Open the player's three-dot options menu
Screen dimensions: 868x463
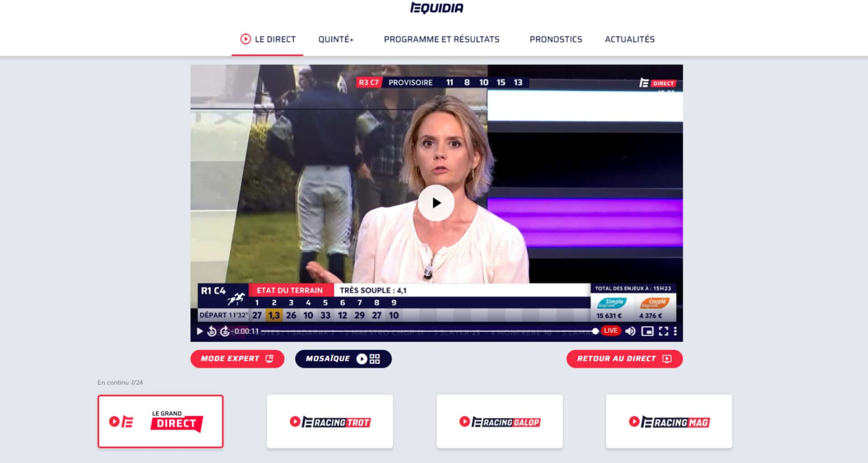point(676,331)
